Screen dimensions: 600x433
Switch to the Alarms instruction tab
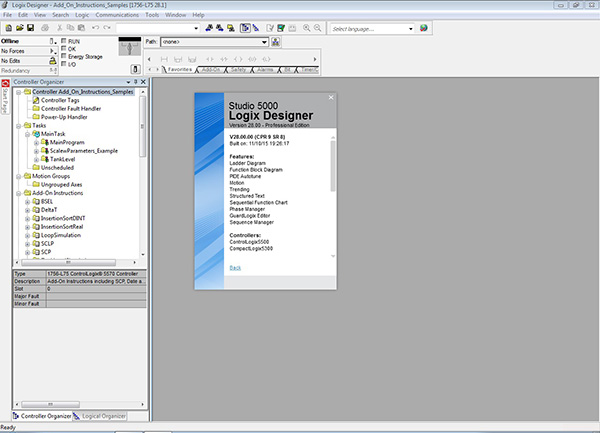[265, 70]
